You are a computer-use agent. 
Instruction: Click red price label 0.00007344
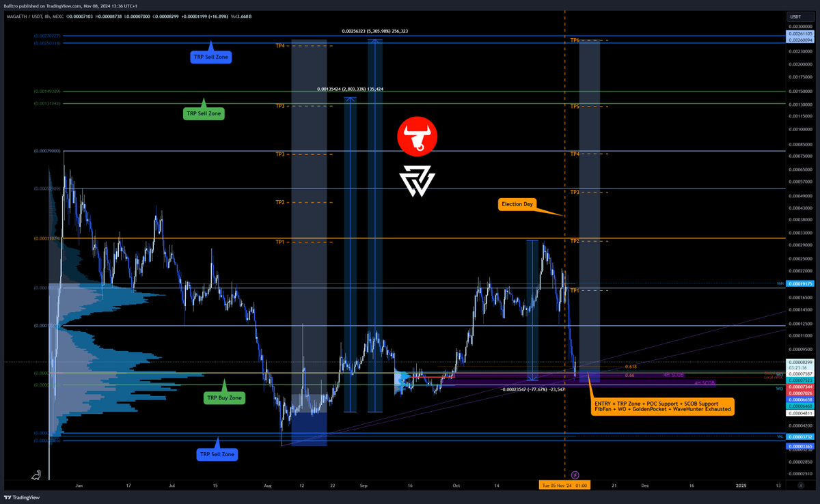pos(799,387)
